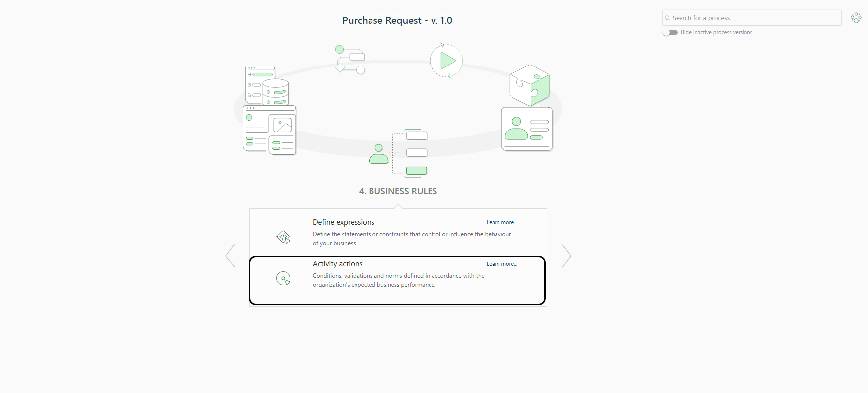Open the forms design layout icon
This screenshot has width=868, height=393.
(x=269, y=130)
